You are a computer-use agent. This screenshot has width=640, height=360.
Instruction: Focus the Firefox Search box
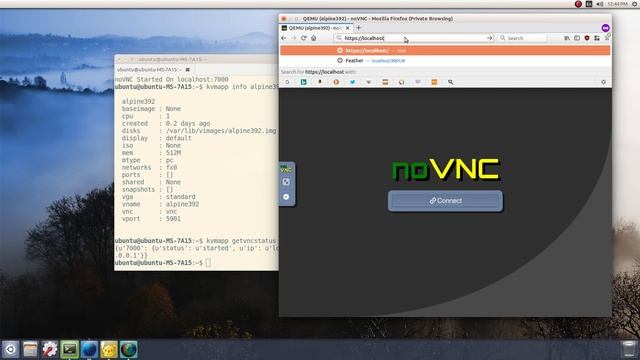coord(523,38)
